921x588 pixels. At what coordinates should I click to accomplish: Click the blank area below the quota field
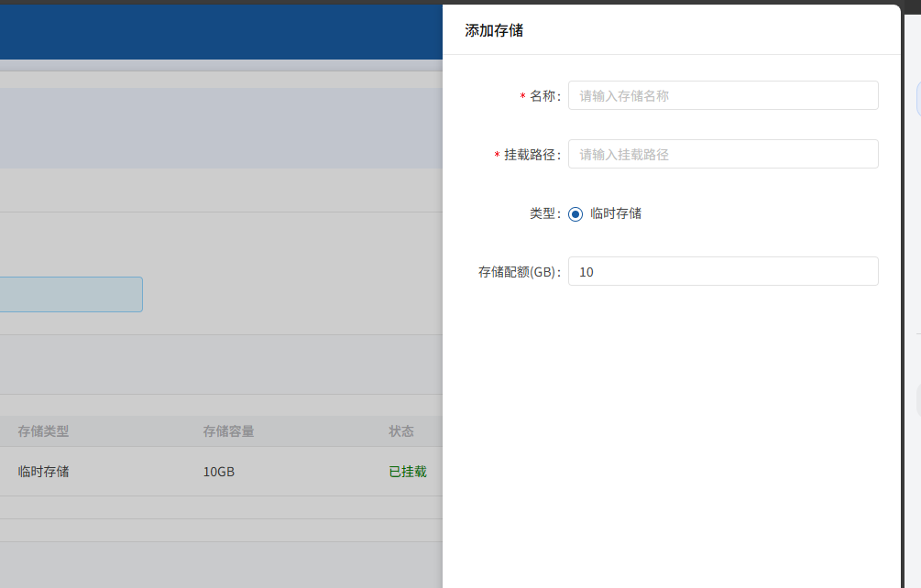(671, 412)
